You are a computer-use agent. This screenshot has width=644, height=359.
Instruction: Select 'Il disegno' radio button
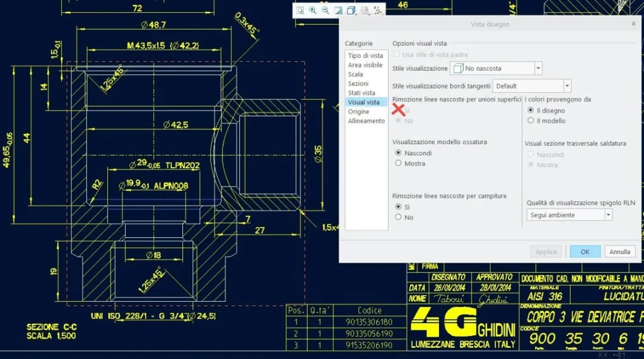point(531,111)
